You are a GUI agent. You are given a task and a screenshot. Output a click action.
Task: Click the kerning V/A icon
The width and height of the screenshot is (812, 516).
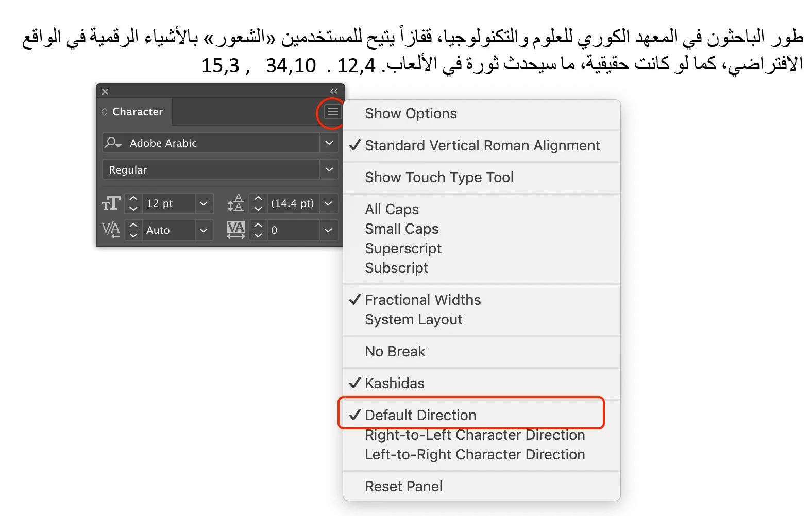[x=111, y=230]
